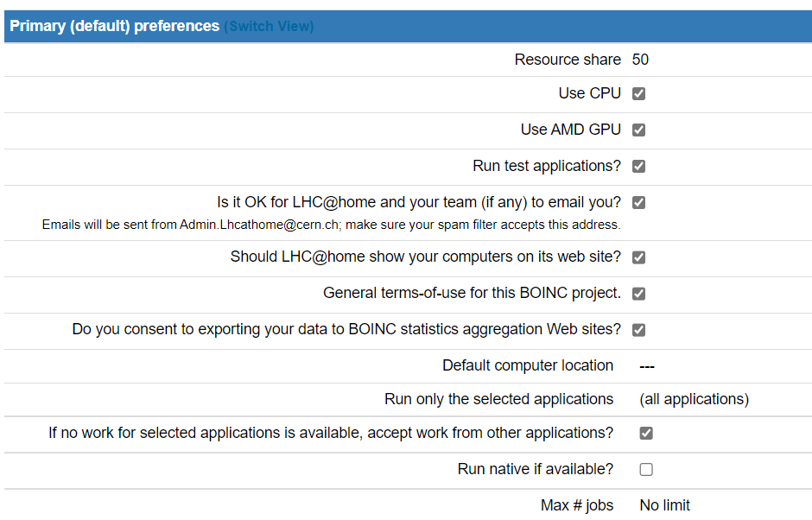Click the Resource share value 50
Screen dimensions: 812x520
[640, 60]
